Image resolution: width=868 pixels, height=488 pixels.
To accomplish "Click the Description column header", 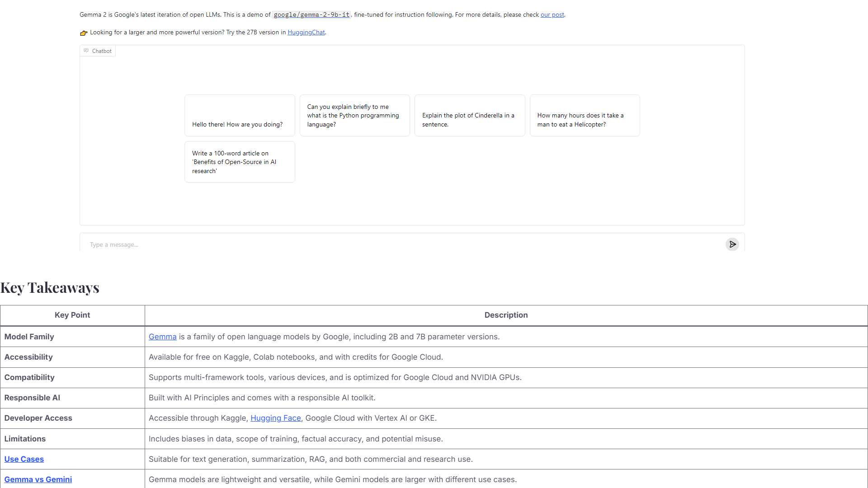I will 506,315.
